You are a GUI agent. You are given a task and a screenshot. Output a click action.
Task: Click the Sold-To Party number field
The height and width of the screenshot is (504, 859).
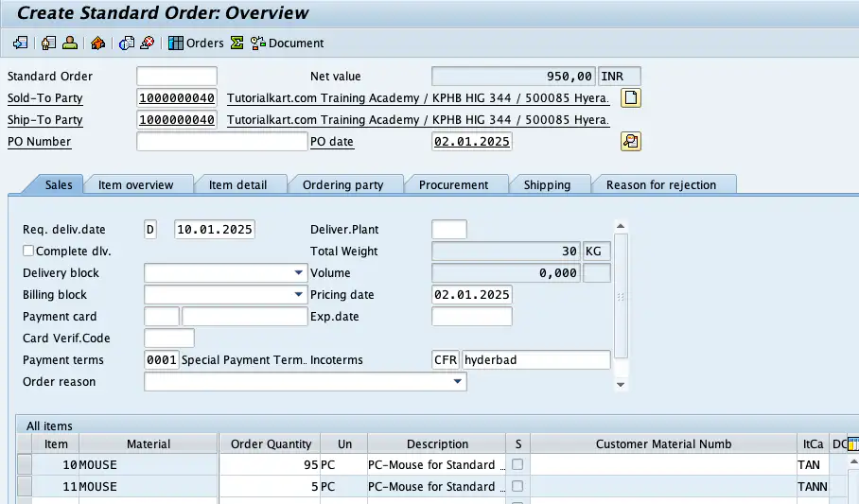(176, 98)
